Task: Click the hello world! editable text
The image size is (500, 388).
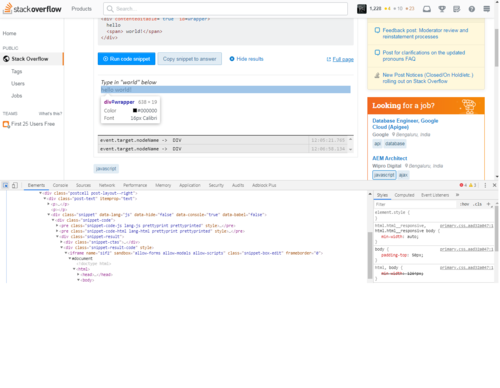Action: (116, 90)
